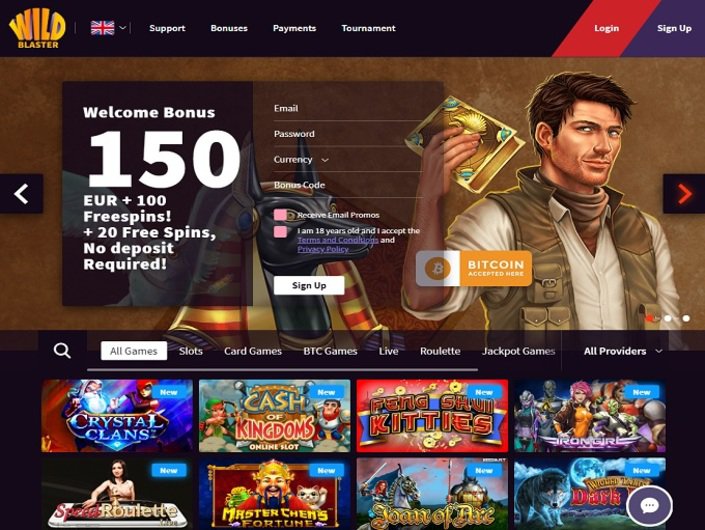Click the white Sign Up form button
705x530 pixels.
pos(309,285)
